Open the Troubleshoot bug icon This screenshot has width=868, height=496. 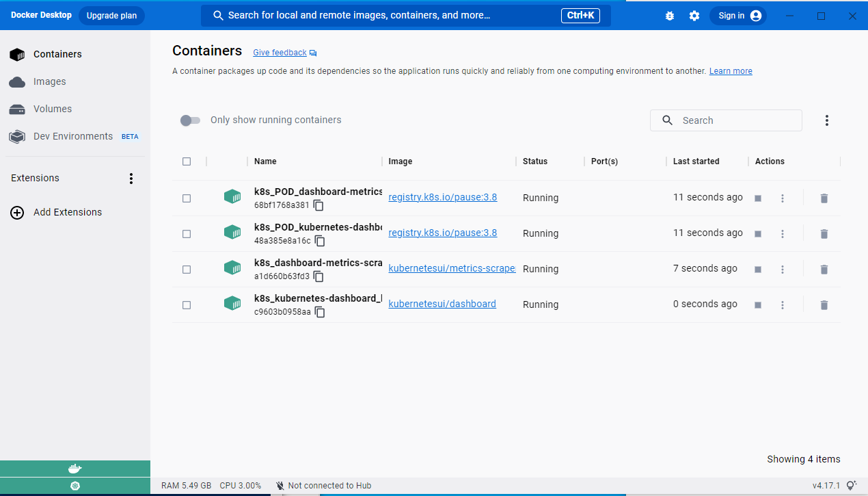(x=670, y=15)
